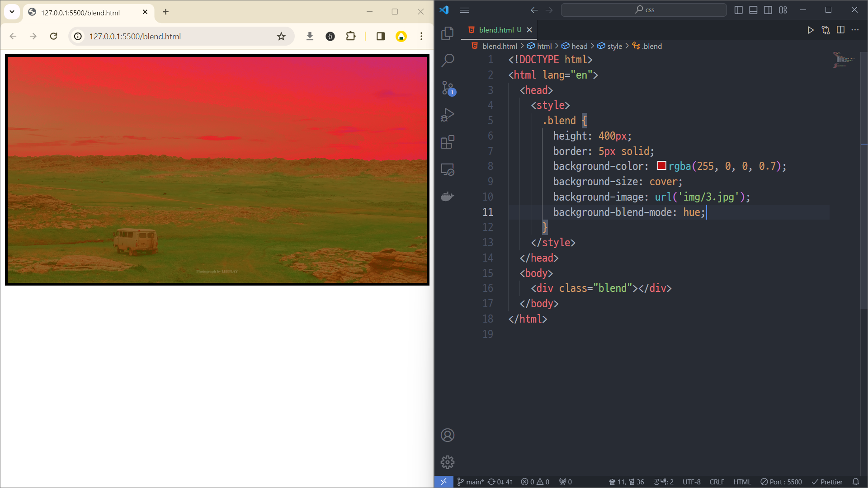Click the red rgba color swatch
868x488 pixels.
(x=661, y=166)
